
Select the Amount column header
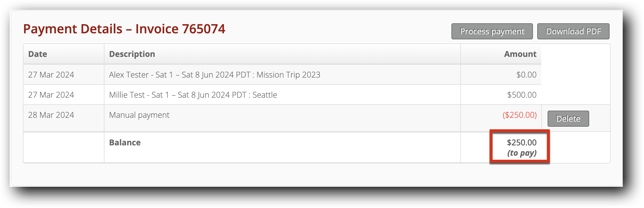(x=519, y=54)
